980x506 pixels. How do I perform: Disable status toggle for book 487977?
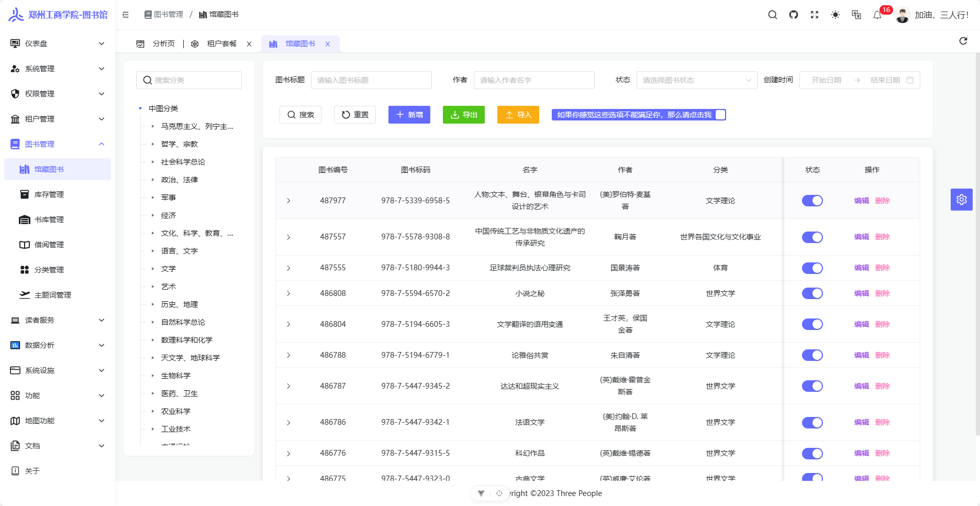pos(812,201)
